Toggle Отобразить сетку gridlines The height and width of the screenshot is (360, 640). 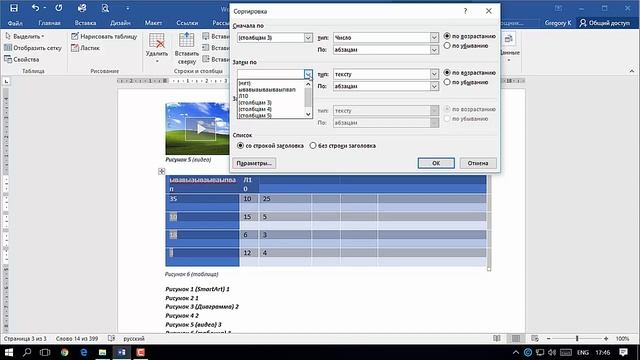click(x=33, y=48)
